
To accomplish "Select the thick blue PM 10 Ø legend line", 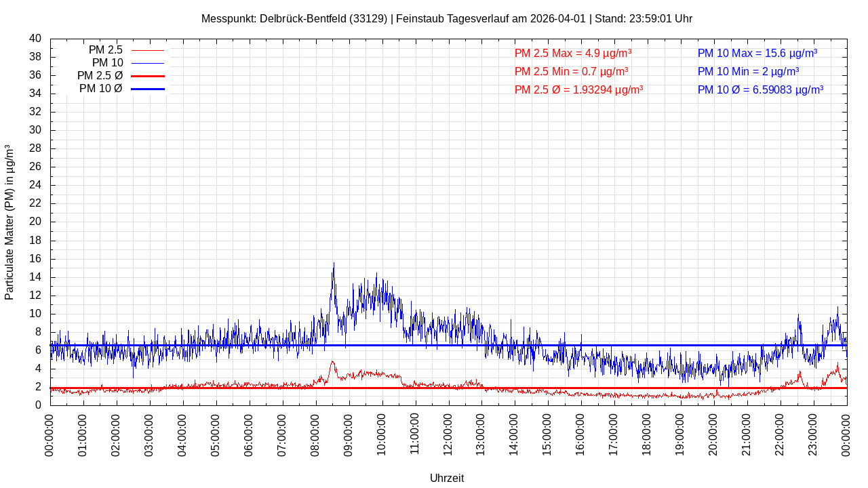I will [x=147, y=89].
